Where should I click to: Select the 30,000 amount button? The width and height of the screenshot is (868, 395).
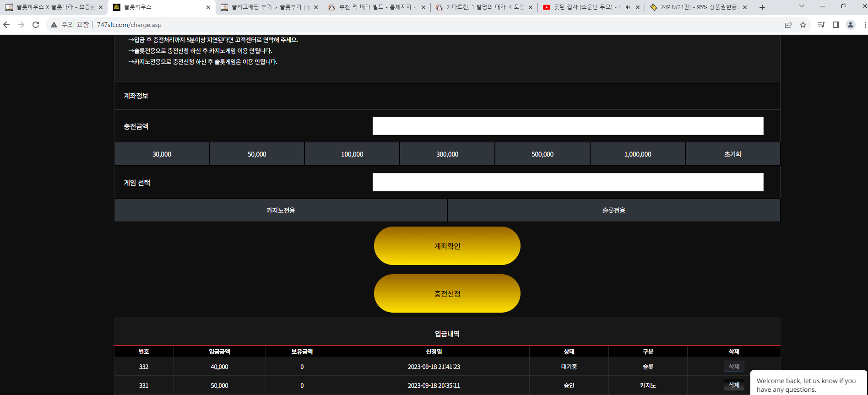[x=162, y=154]
